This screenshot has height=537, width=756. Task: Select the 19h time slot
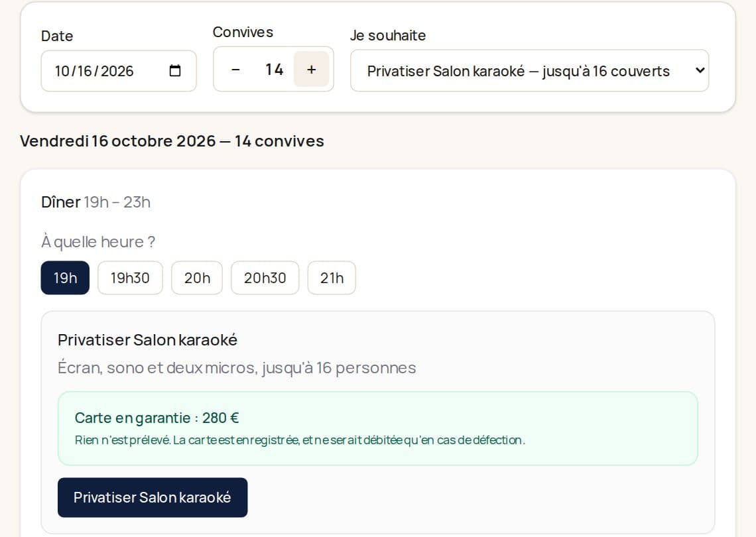[65, 278]
